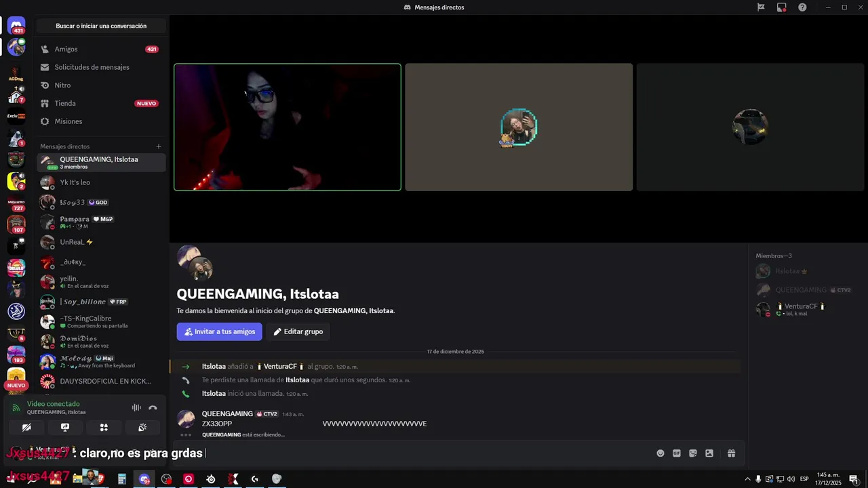The height and width of the screenshot is (488, 868).
Task: Open taskbar clock showing 1:45 a. m.
Action: pyautogui.click(x=829, y=479)
